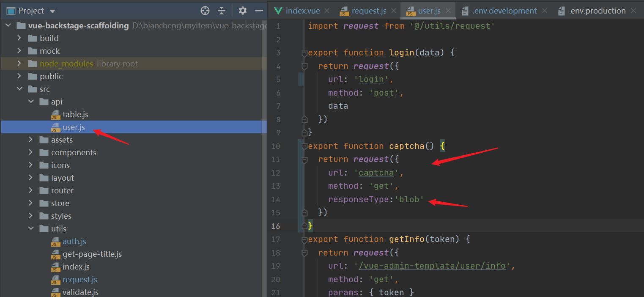This screenshot has width=644, height=297.
Task: Select the user.js editor tab
Action: click(430, 11)
